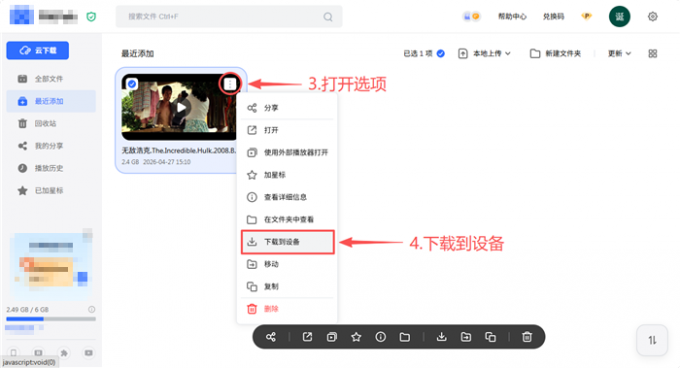680x368 pixels.
Task: Open Starred items (已加星标)
Action: (51, 191)
